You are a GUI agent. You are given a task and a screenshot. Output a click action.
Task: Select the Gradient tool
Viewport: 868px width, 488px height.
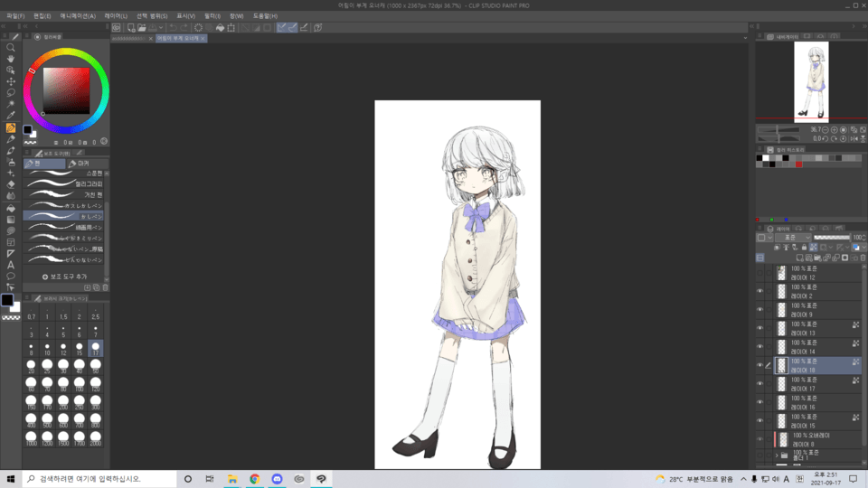[11, 220]
